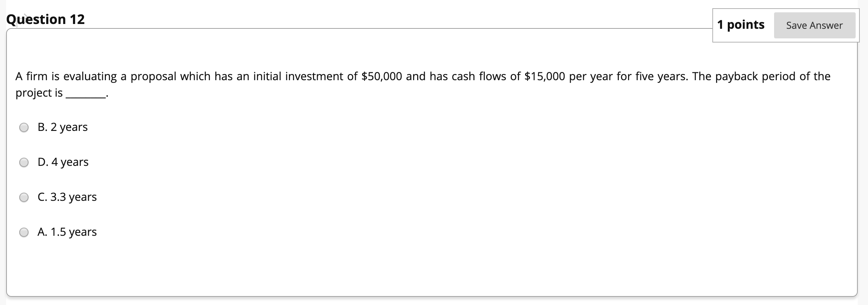Select the radio button for option D. 4 years
The height and width of the screenshot is (305, 868).
click(24, 163)
